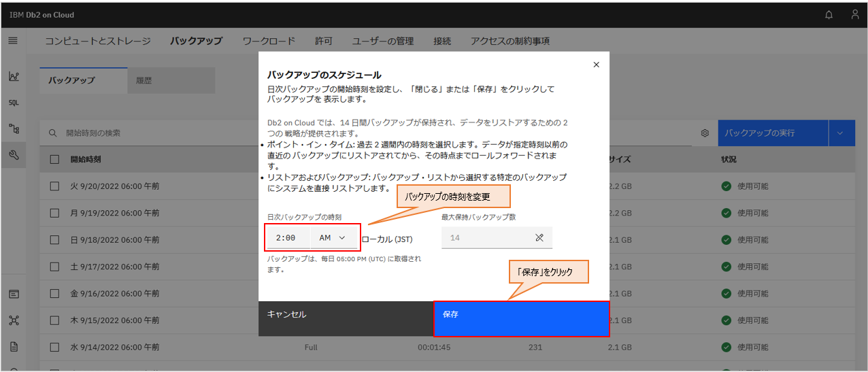The image size is (868, 372).
Task: Open the monitoring chart sidebar icon
Action: tap(14, 77)
